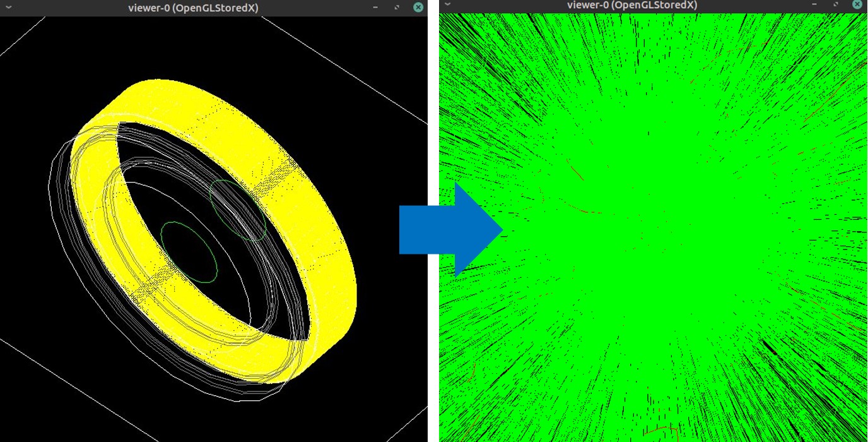
Task: Maximize the left viewer-0 window
Action: coord(397,8)
